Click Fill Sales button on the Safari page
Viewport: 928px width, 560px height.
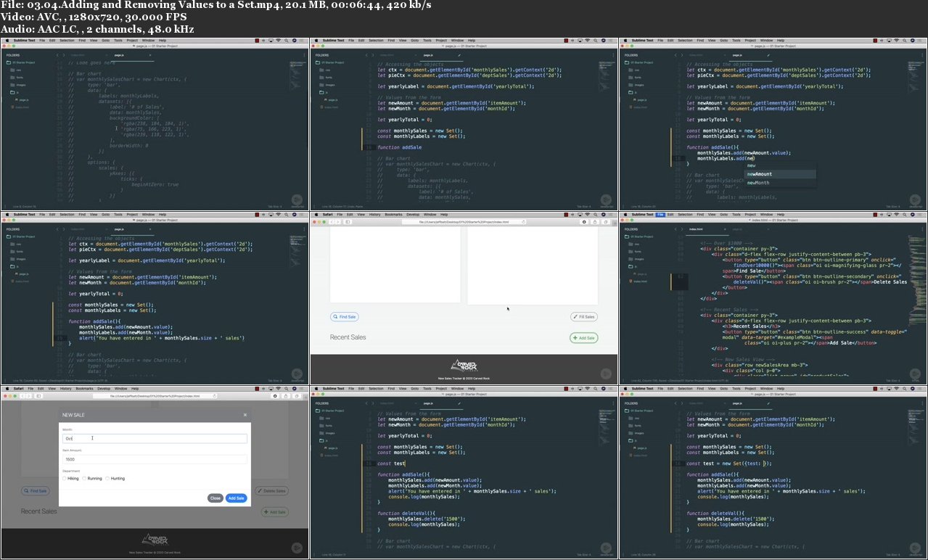[x=583, y=317]
